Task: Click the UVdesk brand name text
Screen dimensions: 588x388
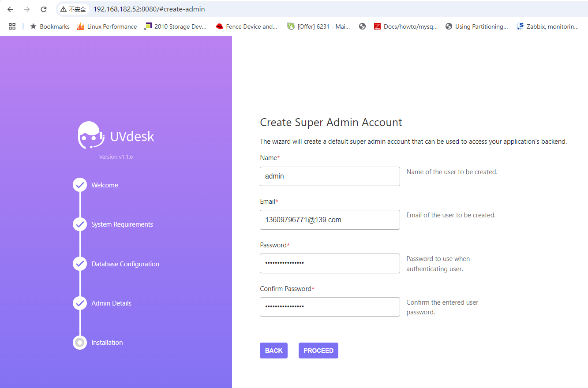Action: tap(132, 136)
